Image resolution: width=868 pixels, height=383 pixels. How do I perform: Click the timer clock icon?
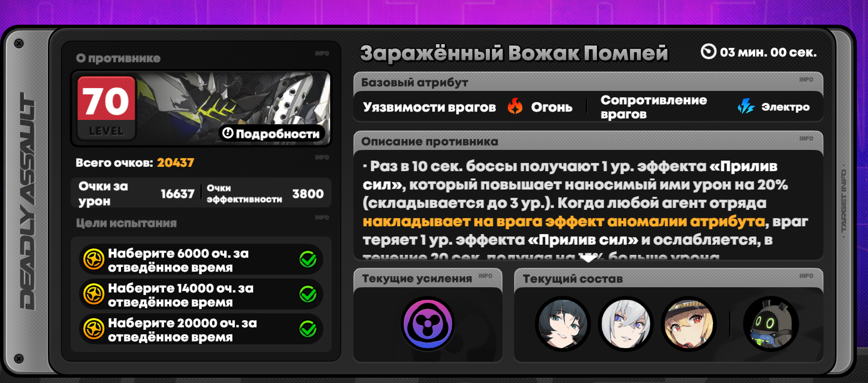709,51
